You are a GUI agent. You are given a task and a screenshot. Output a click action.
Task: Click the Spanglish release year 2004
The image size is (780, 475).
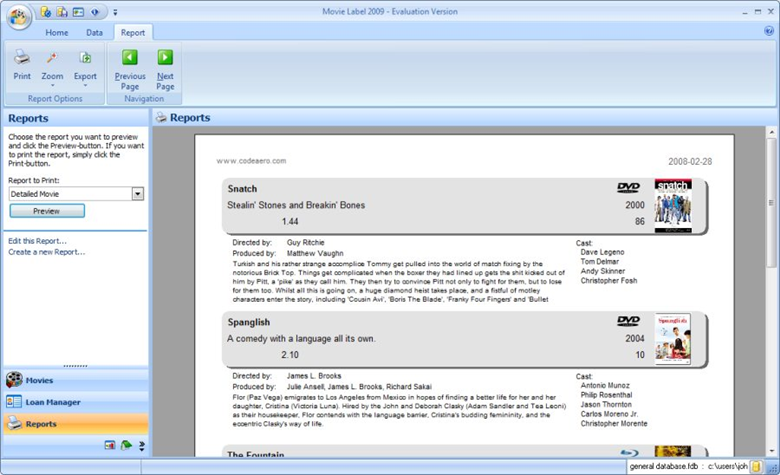tap(635, 338)
